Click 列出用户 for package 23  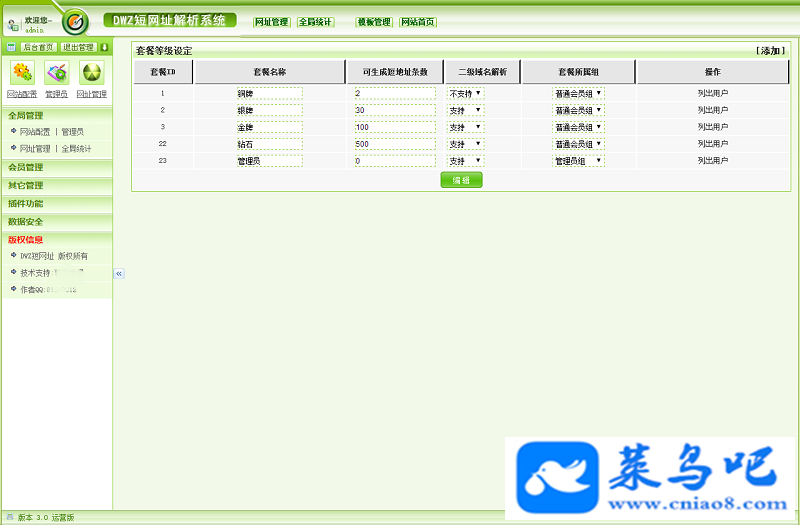(x=713, y=160)
